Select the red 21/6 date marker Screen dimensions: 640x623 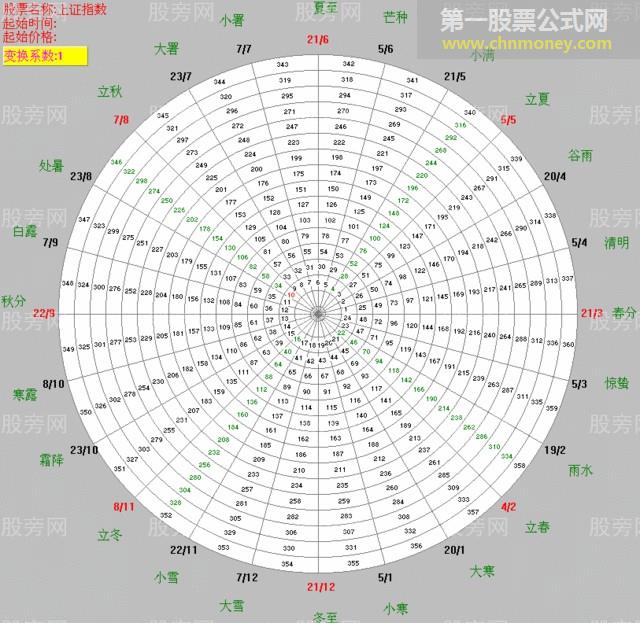point(318,39)
